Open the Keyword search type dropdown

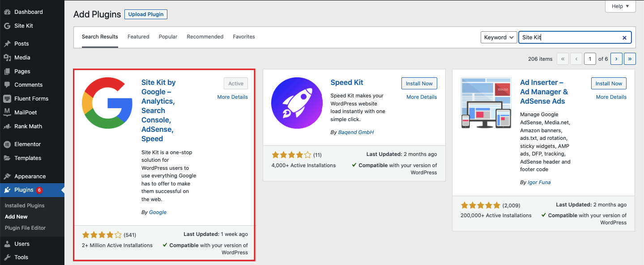click(x=499, y=38)
